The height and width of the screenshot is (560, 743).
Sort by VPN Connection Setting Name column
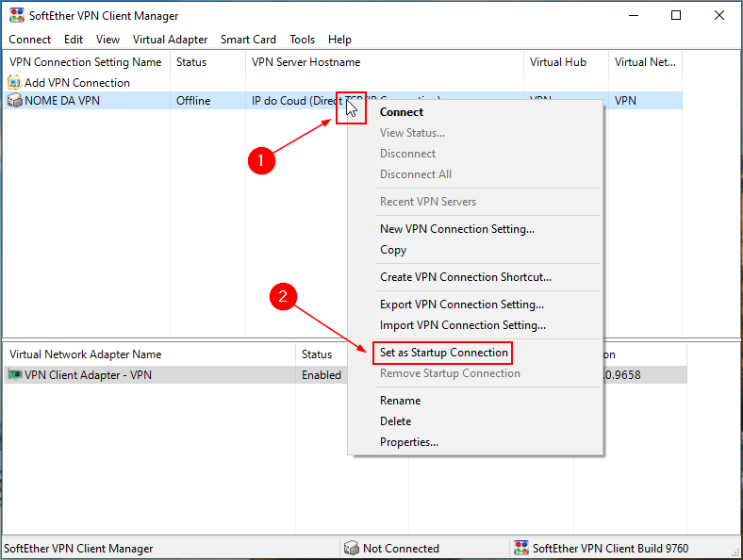pyautogui.click(x=87, y=62)
